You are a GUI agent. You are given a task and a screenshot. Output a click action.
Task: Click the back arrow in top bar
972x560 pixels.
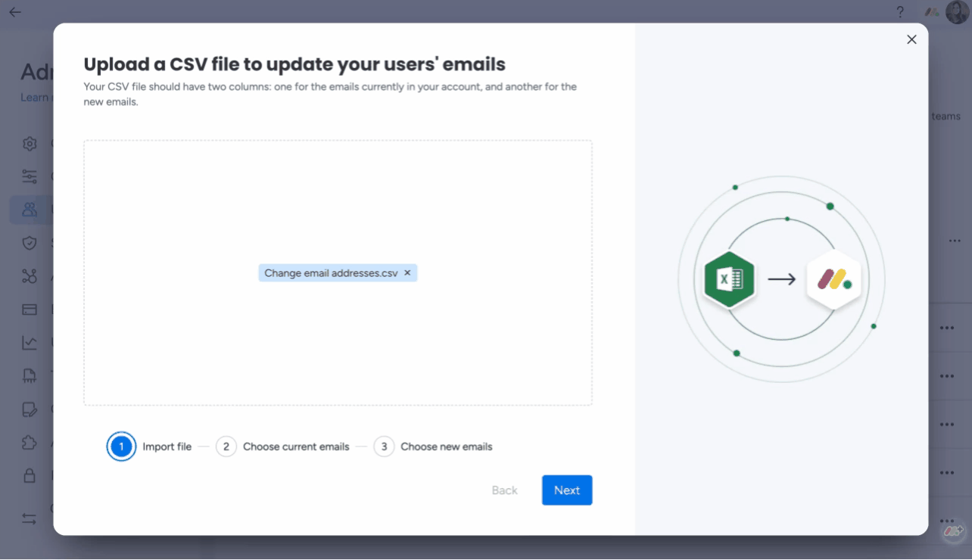(x=15, y=12)
